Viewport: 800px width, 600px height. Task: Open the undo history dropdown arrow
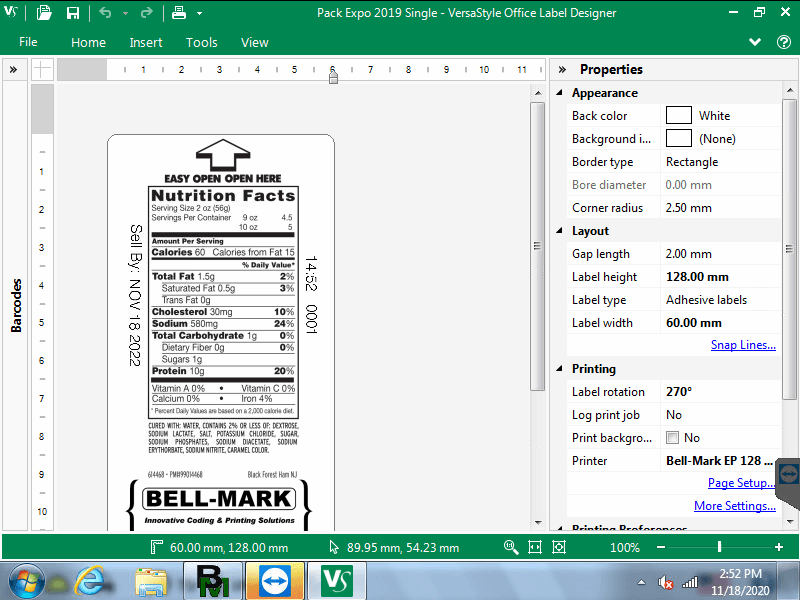(125, 13)
